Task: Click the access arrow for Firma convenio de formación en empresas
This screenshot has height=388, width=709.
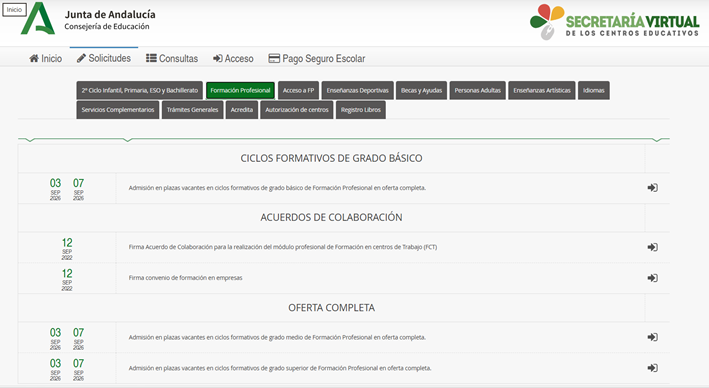Action: coord(652,278)
